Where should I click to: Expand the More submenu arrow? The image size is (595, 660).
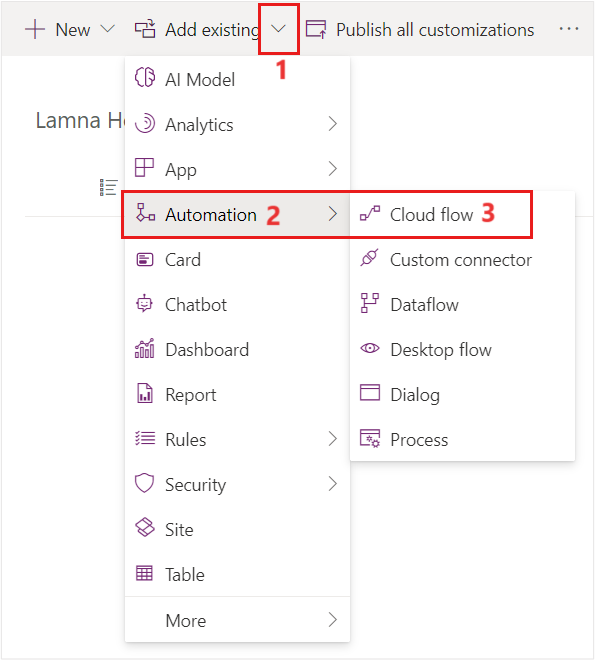(333, 620)
